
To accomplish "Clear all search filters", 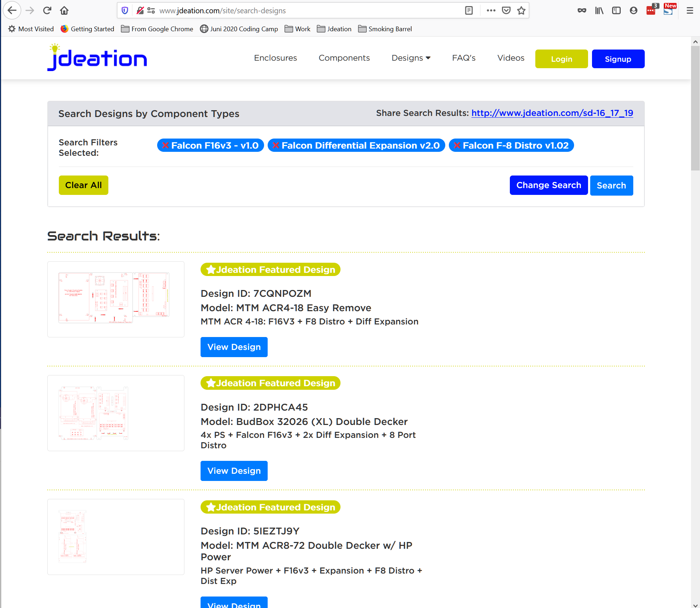I will (83, 185).
